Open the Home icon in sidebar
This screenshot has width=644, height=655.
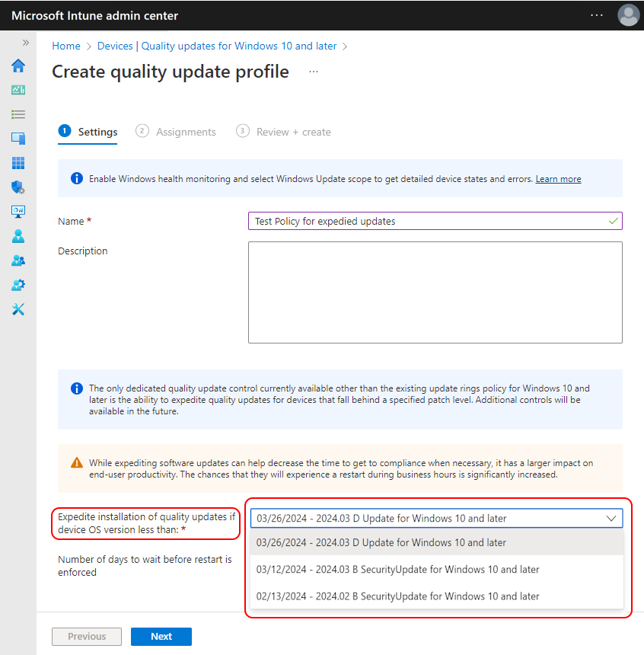[x=18, y=65]
